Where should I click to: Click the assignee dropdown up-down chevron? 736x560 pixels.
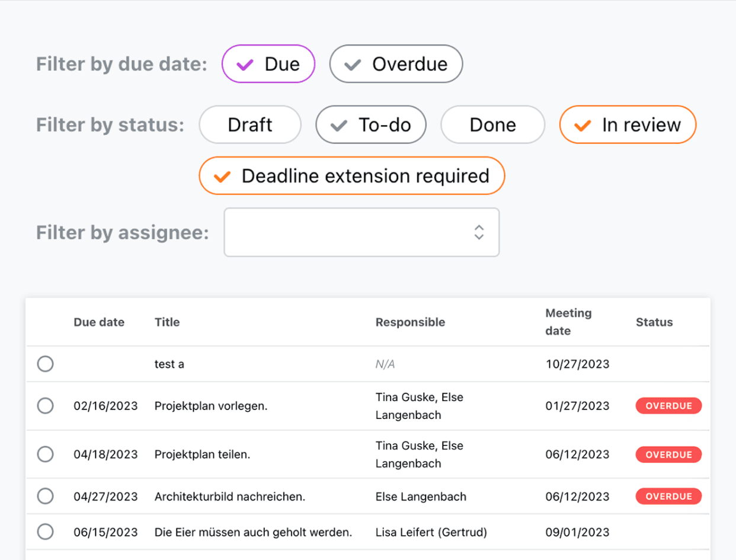point(479,232)
